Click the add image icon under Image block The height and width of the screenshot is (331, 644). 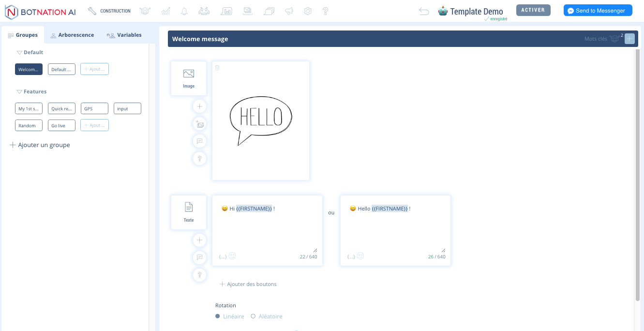pyautogui.click(x=199, y=124)
